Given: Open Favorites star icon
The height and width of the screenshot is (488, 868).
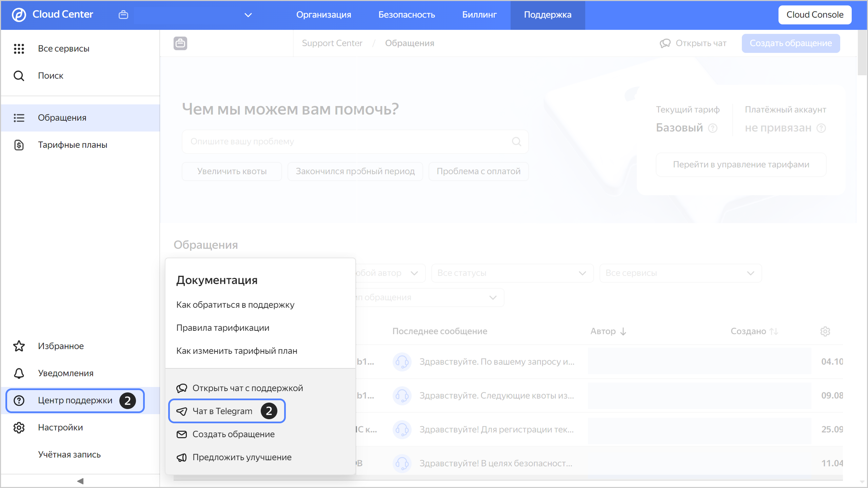Looking at the screenshot, I should [19, 346].
